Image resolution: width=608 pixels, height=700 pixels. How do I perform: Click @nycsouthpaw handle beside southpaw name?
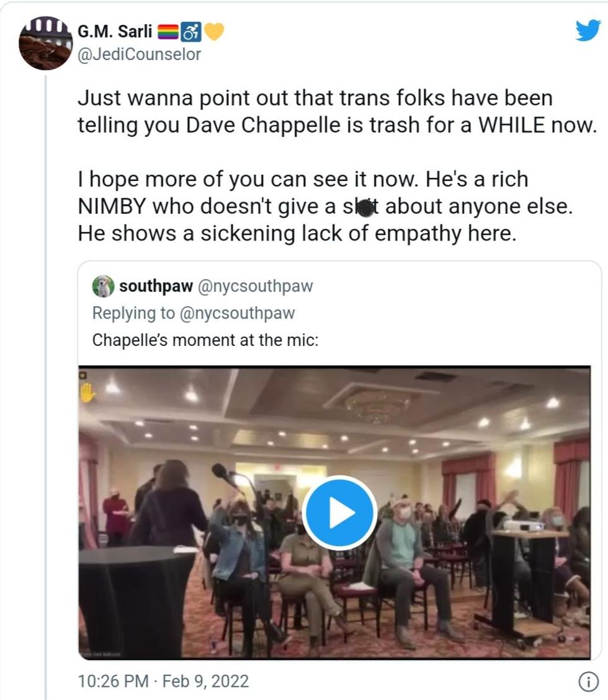255,286
